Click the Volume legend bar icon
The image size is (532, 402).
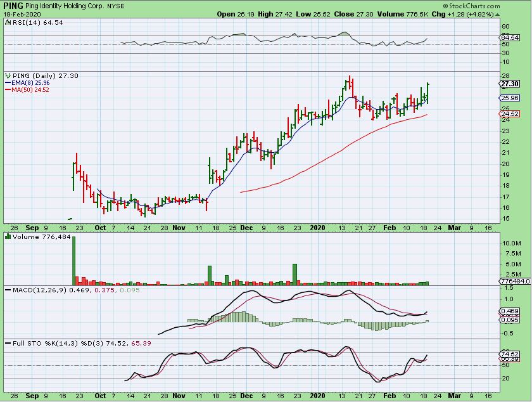pos(8,237)
